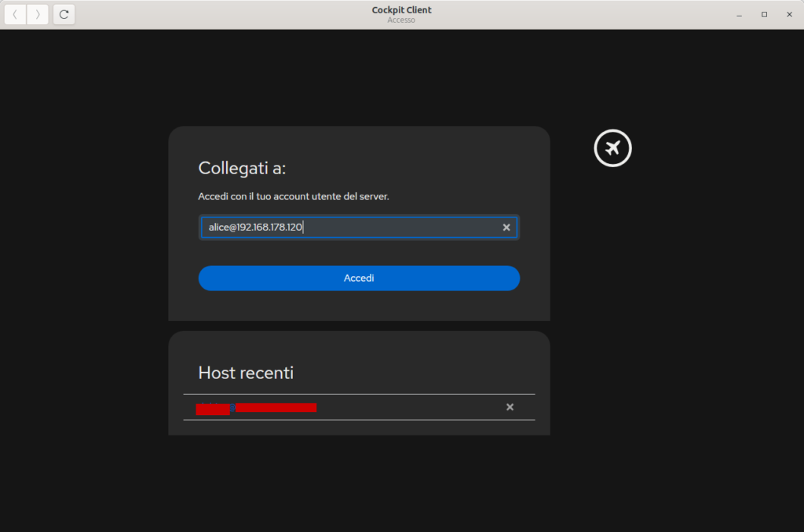Screen dimensions: 804x532
Task: Close the Cockpit Client window
Action: click(x=789, y=14)
